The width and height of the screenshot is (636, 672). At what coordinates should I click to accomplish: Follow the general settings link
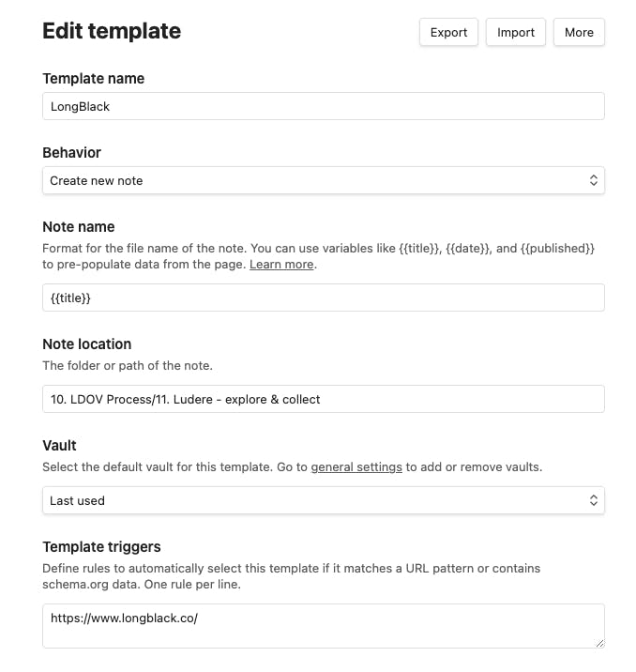(356, 466)
